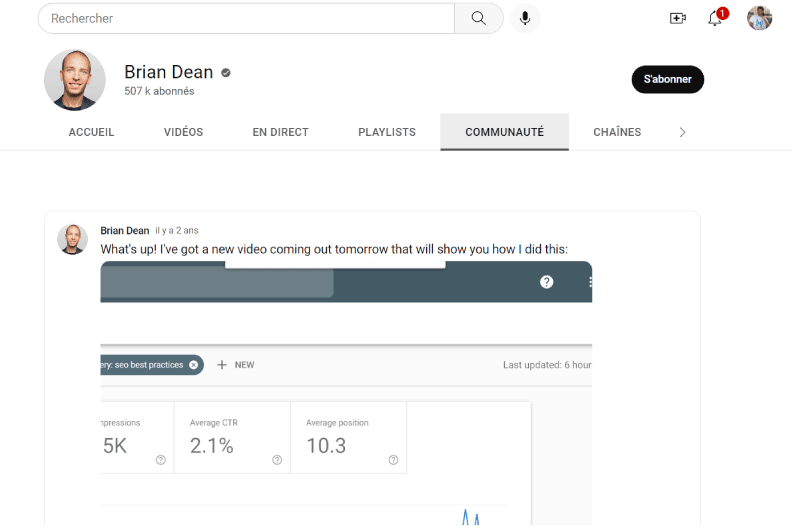Click the '507 k abonnés' text

159,91
